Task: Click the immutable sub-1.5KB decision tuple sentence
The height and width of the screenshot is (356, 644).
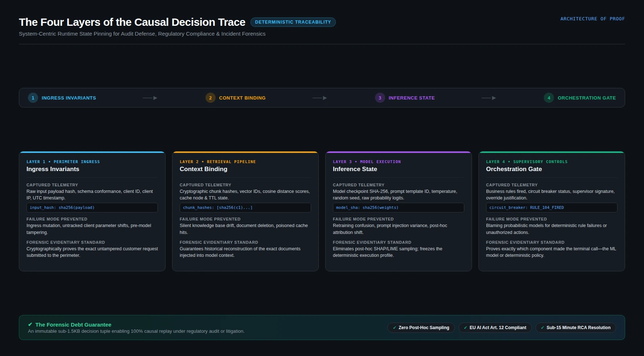Action: (136, 331)
